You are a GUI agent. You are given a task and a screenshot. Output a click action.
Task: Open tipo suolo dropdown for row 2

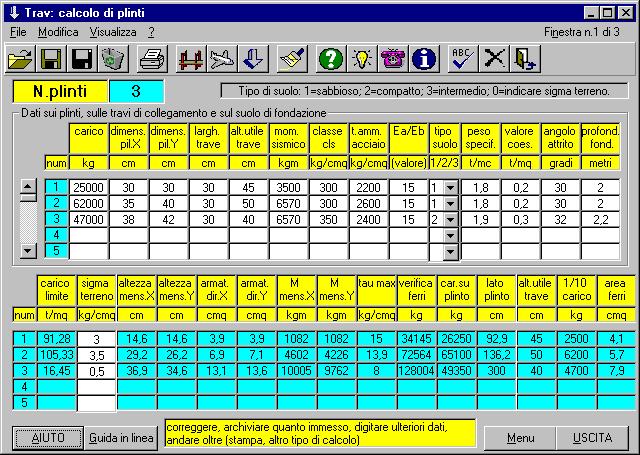click(449, 203)
